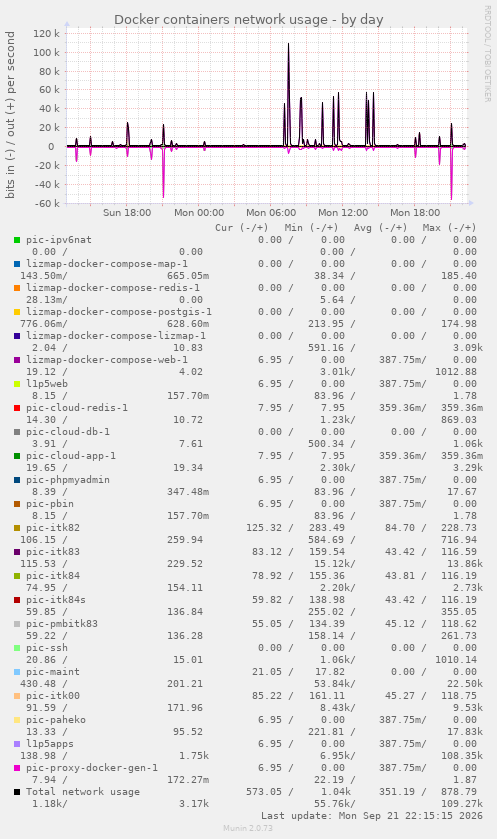497x839 pixels.
Task: Click the 'pic-cloud-redis-1' legend label
Action: (x=77, y=408)
